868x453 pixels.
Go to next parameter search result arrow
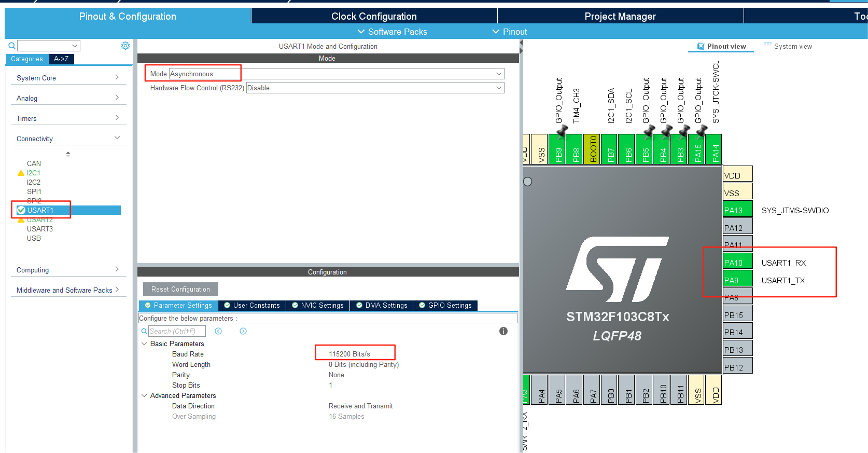[243, 331]
